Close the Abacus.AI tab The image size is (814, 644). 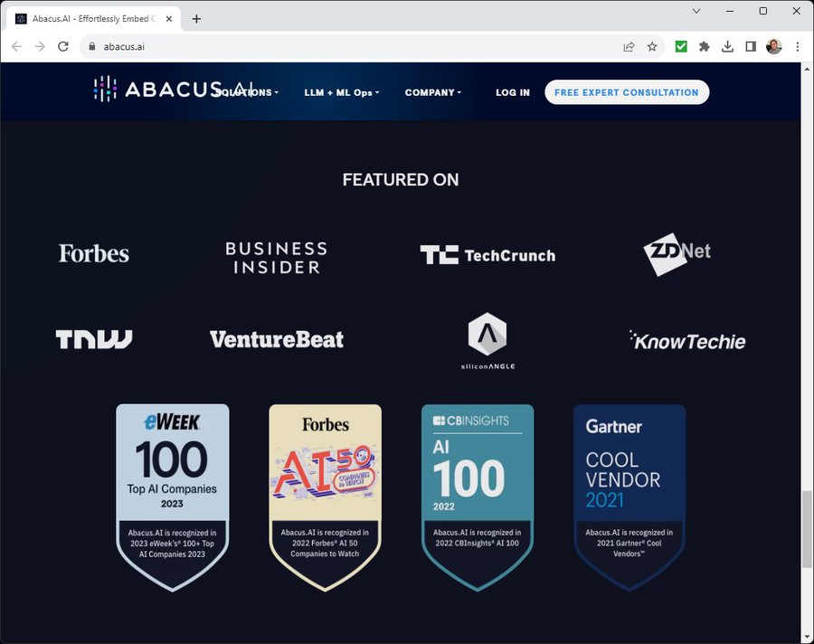tap(169, 19)
